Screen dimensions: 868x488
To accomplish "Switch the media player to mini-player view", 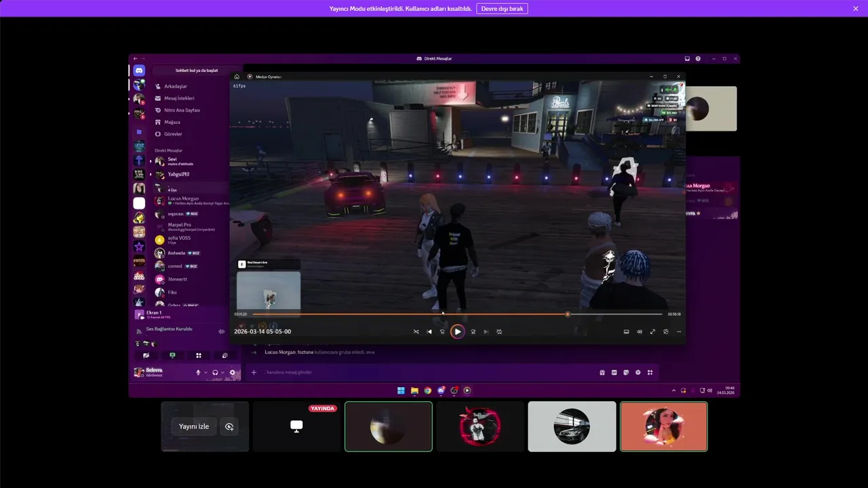I will [x=666, y=331].
